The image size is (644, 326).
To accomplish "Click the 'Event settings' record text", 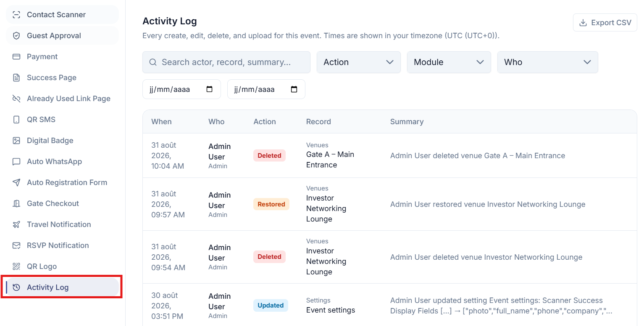I will click(331, 310).
